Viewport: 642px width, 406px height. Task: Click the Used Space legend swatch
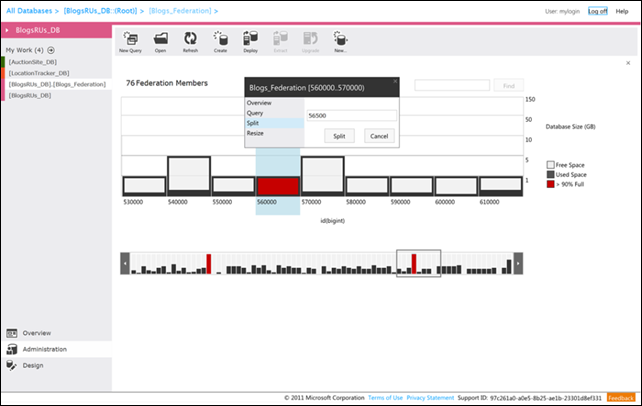[x=550, y=174]
